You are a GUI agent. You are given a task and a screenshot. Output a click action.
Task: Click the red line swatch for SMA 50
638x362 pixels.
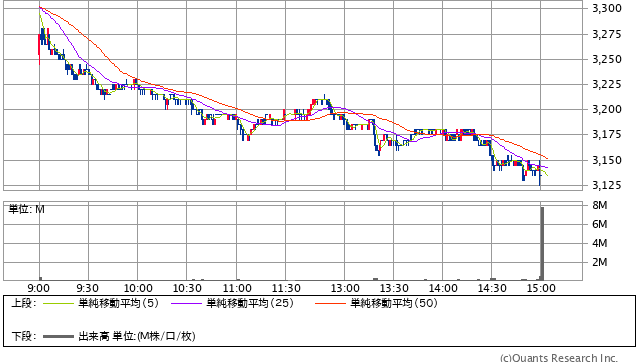pyautogui.click(x=330, y=303)
